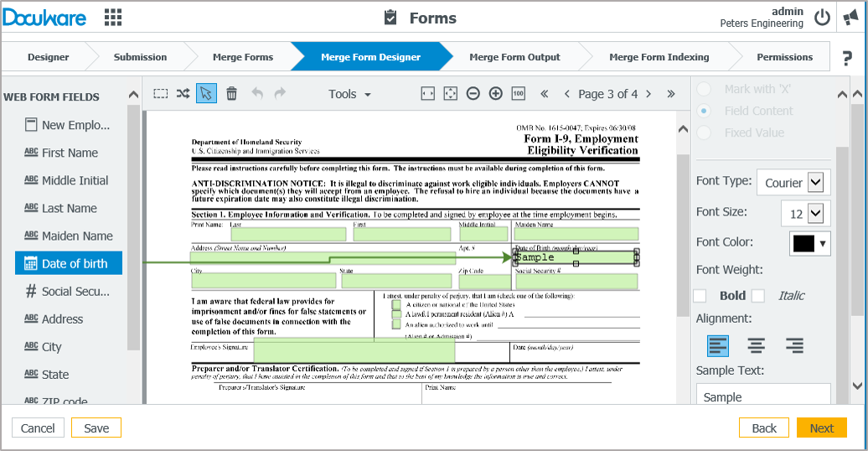Enable the Bold font weight checkbox
Screen dimensions: 868x451
[700, 295]
